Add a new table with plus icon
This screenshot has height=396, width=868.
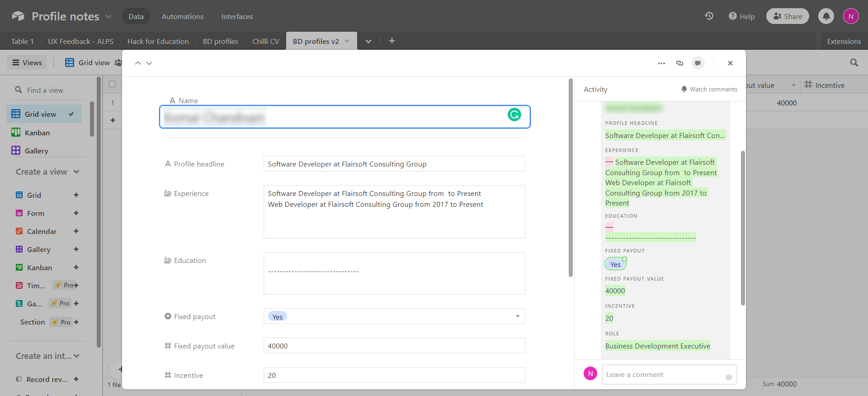click(x=392, y=41)
